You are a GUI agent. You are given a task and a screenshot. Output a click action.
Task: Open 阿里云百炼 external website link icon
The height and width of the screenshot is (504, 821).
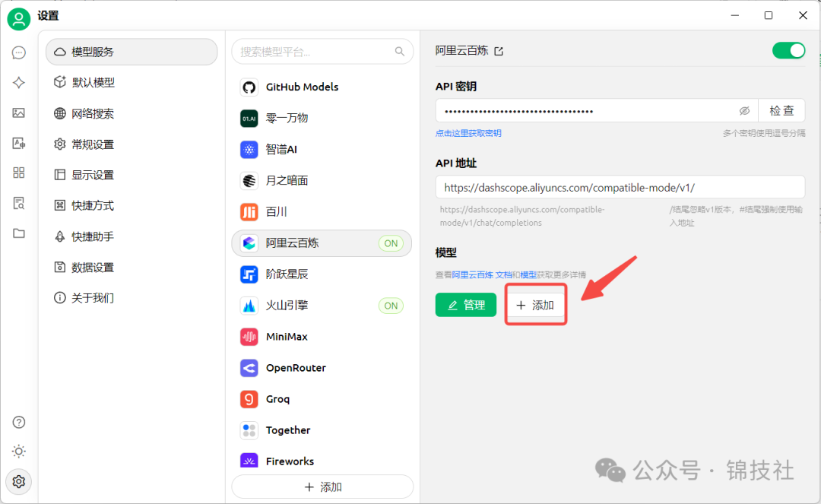tap(499, 51)
